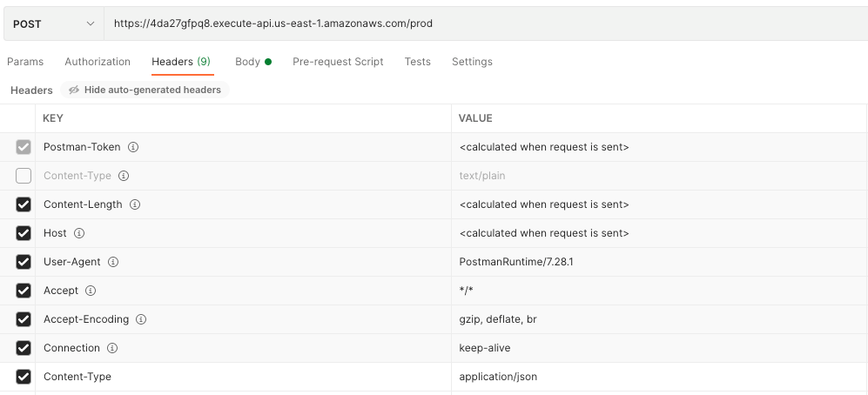Uncheck the application/json Content-Type checkbox
This screenshot has height=395, width=868.
click(24, 377)
